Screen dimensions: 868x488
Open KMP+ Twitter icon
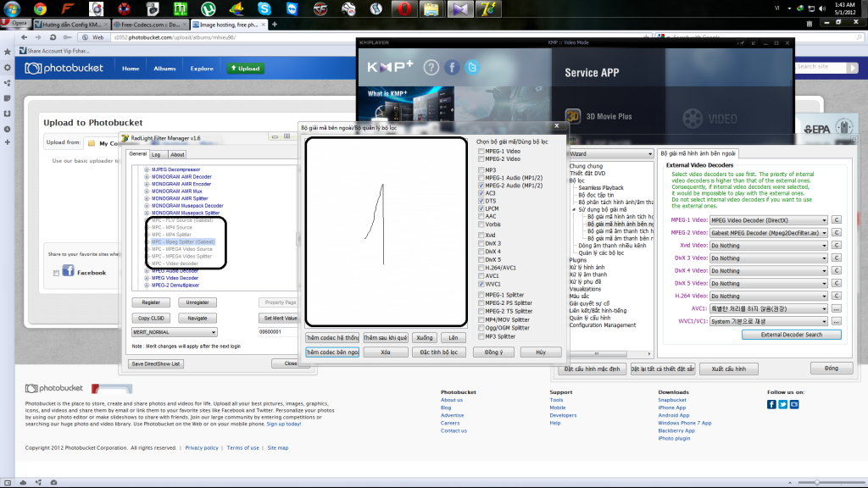click(x=472, y=68)
